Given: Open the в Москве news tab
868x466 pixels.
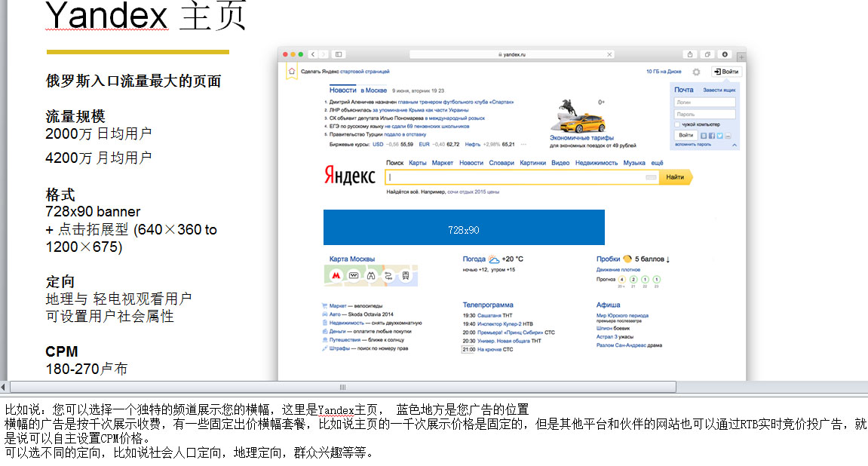Looking at the screenshot, I should pos(373,90).
